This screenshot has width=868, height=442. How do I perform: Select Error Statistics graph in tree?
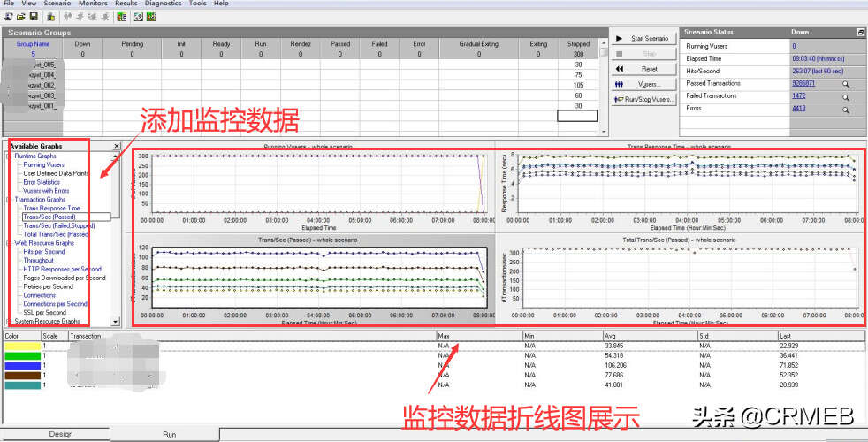coord(42,182)
